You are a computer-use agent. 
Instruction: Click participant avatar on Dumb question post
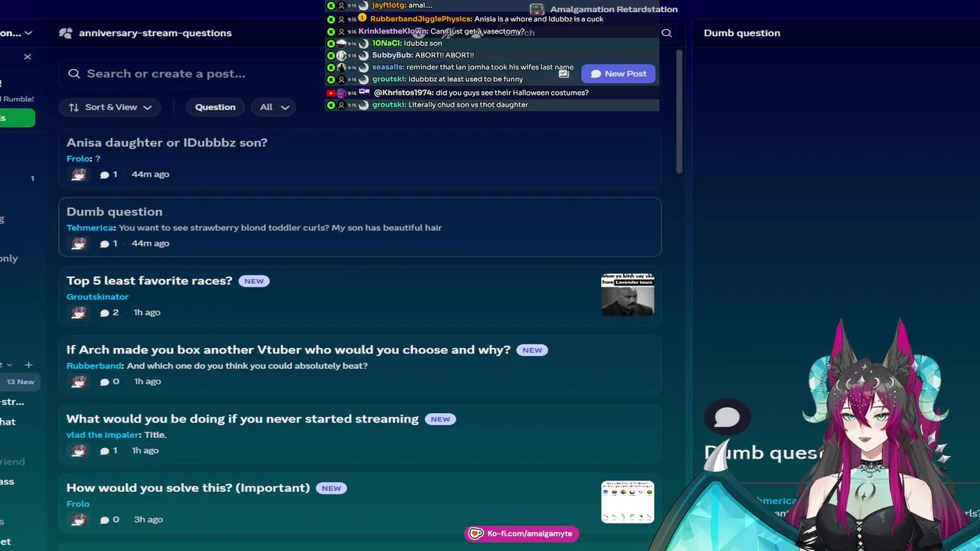pyautogui.click(x=79, y=243)
